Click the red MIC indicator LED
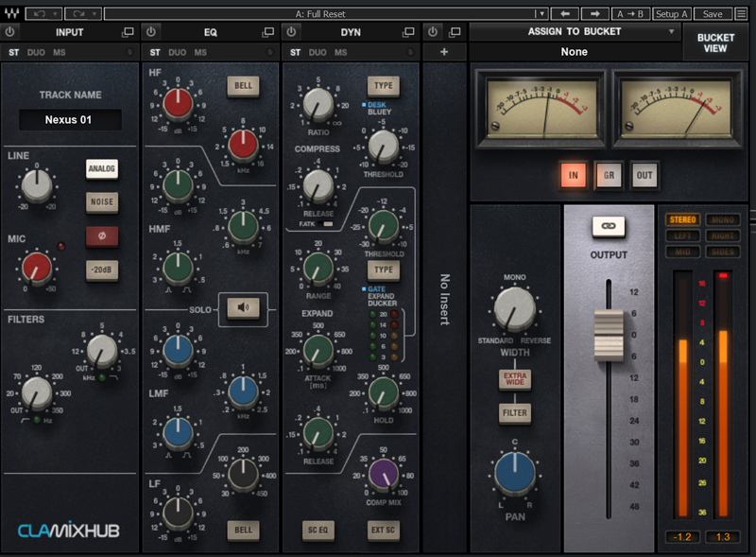 click(x=60, y=246)
